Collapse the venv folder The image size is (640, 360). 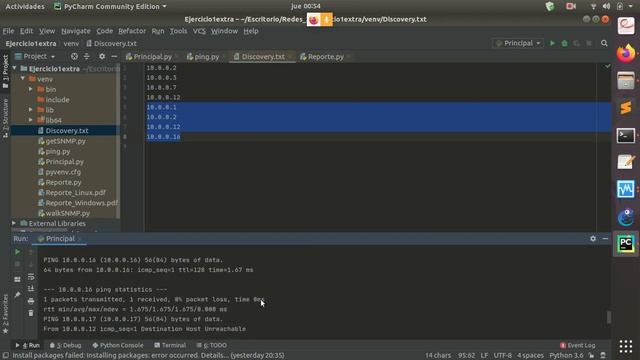(23, 78)
